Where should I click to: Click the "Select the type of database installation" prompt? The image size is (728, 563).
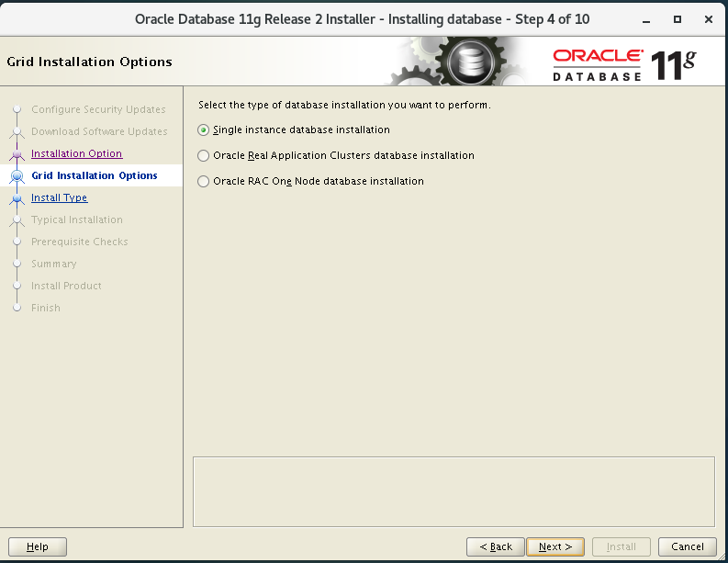[344, 105]
